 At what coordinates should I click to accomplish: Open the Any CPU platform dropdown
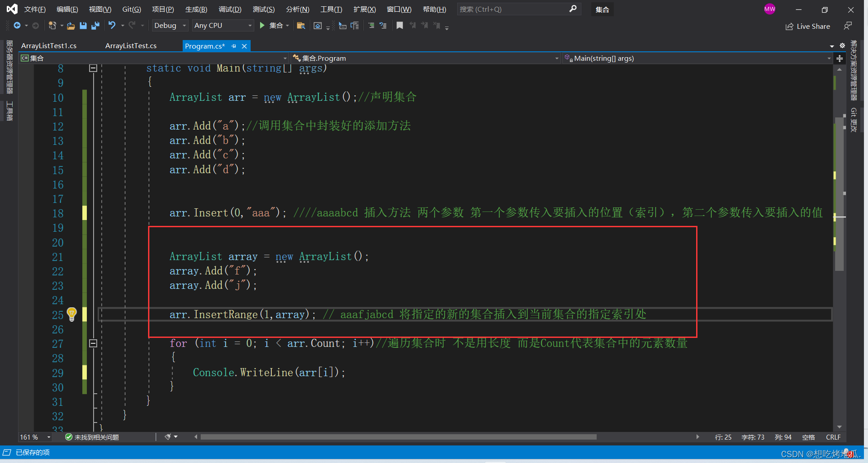(x=222, y=26)
